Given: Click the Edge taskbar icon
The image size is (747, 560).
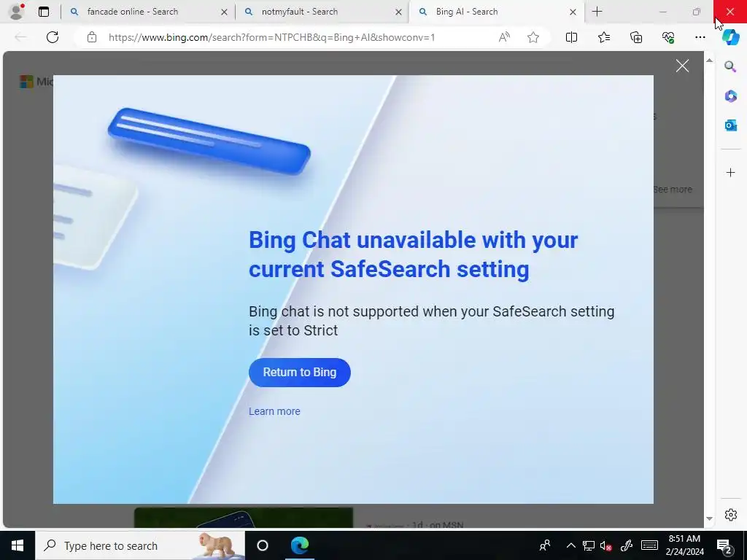Looking at the screenshot, I should 300,545.
